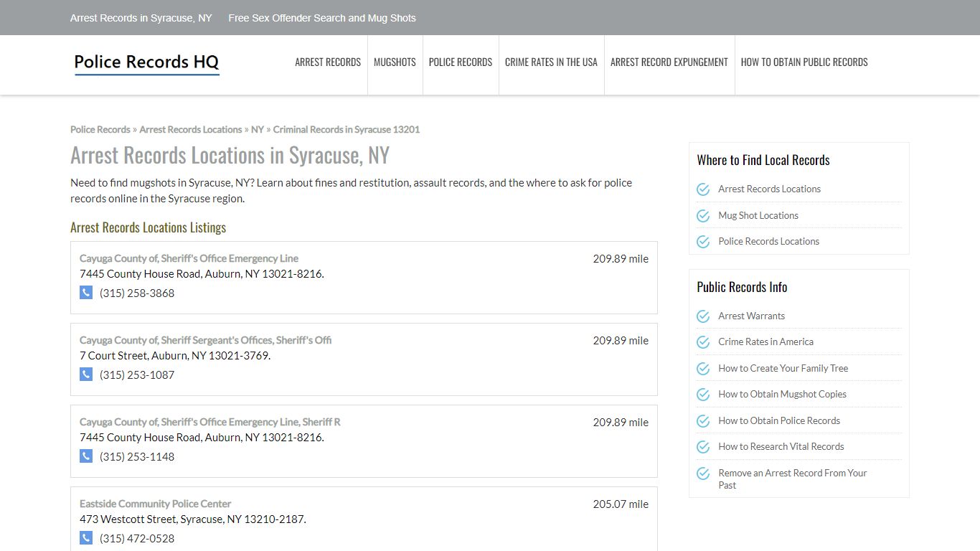
Task: Open sidebar Mug Shot Locations link
Action: [x=758, y=215]
